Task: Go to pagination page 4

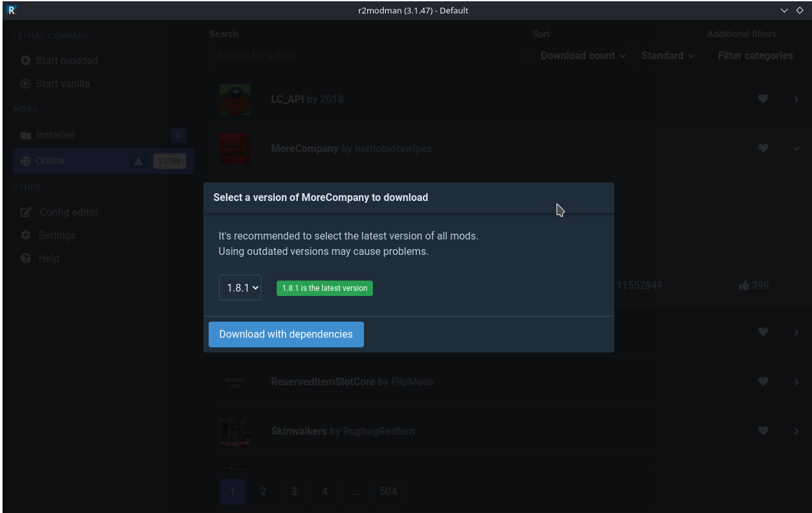Action: (325, 492)
